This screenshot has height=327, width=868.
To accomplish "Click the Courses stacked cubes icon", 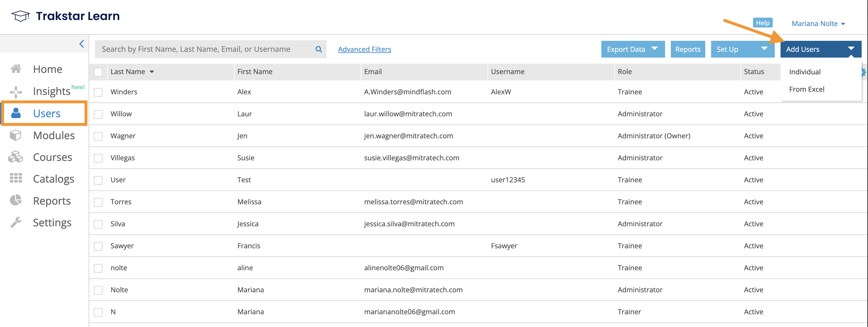I will [16, 157].
